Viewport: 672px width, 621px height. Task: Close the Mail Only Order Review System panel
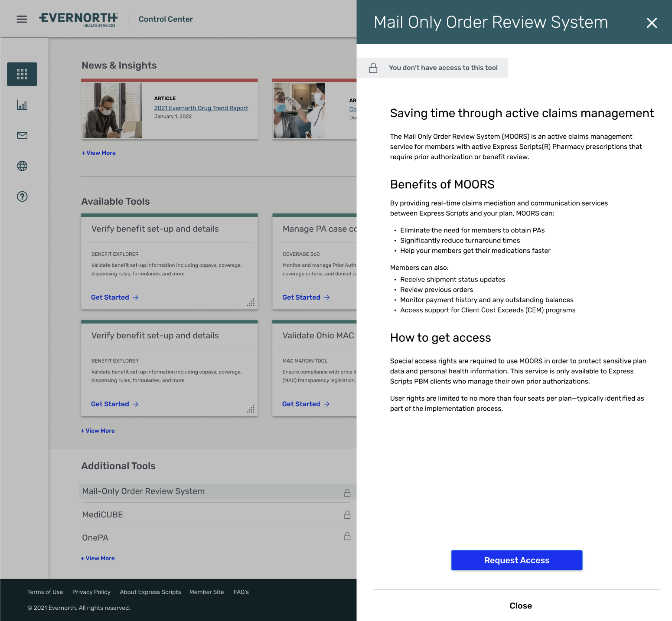[652, 23]
